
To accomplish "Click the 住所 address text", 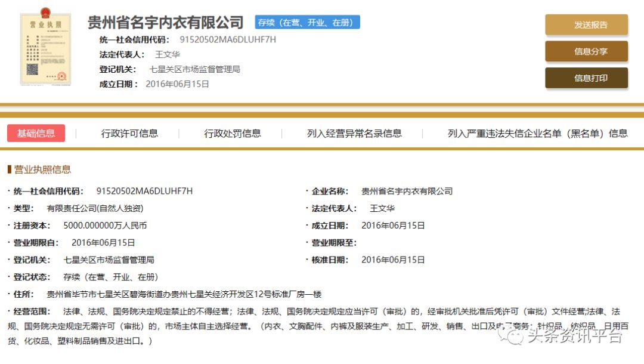I will (x=184, y=294).
